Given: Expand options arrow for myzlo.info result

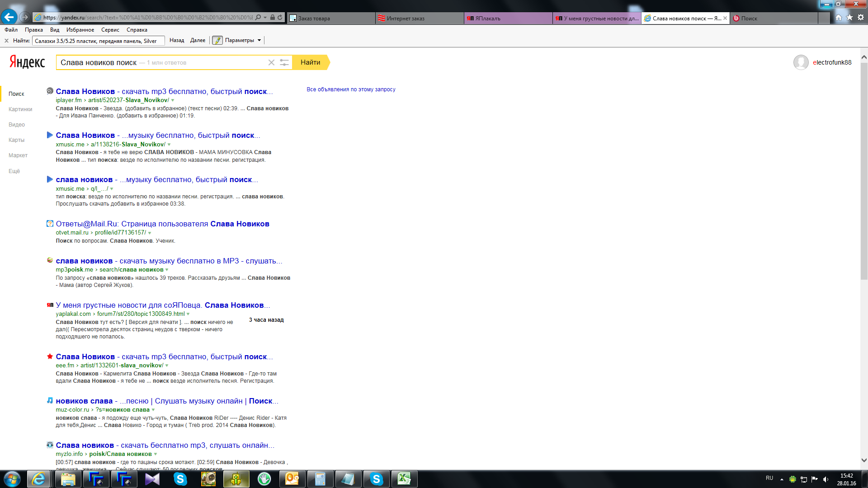Looking at the screenshot, I should pyautogui.click(x=156, y=455).
